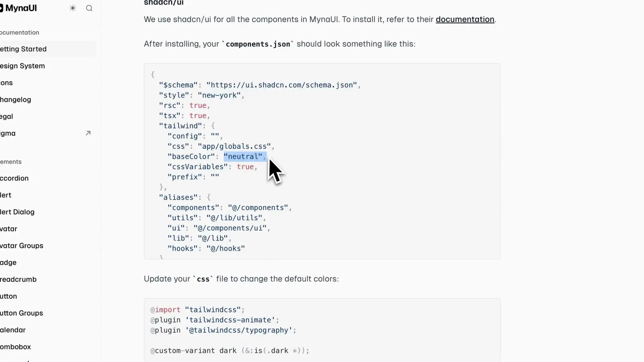Open search with the magnifier icon

pyautogui.click(x=89, y=8)
